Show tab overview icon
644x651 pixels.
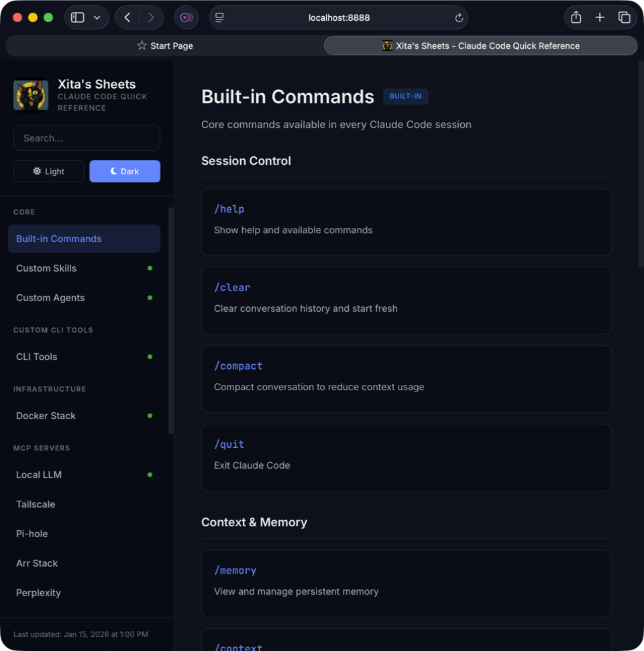(x=624, y=17)
